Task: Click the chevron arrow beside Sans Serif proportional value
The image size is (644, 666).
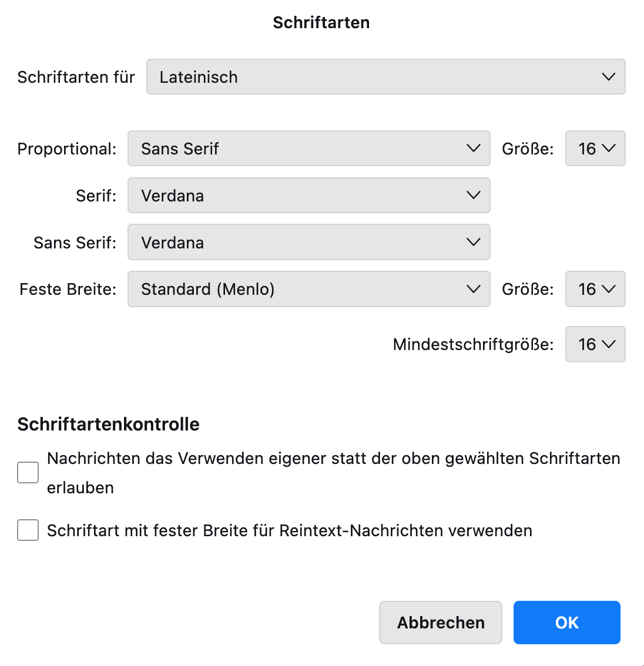Action: pyautogui.click(x=473, y=149)
